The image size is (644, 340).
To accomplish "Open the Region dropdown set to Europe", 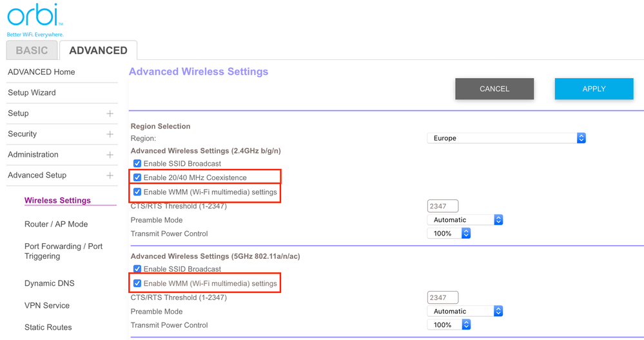I will (506, 138).
